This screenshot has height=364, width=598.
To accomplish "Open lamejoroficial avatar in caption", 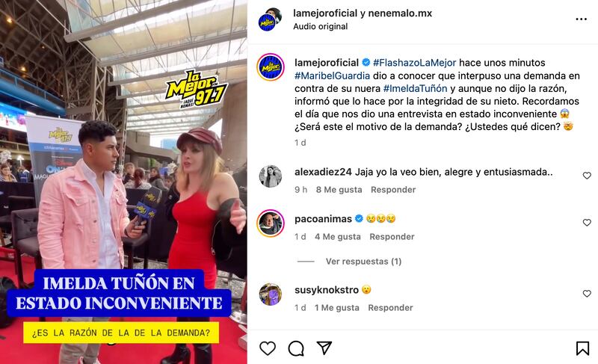I will pyautogui.click(x=271, y=67).
